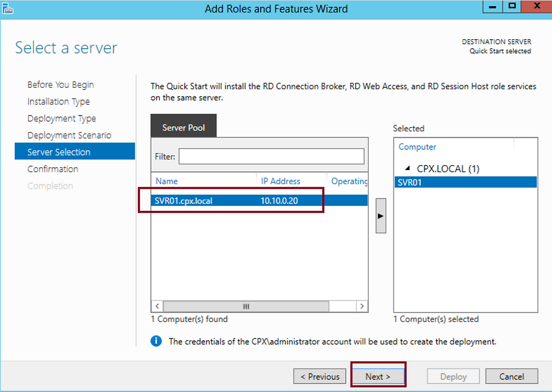The image size is (552, 392).
Task: Sort by Name column header
Action: [x=167, y=181]
